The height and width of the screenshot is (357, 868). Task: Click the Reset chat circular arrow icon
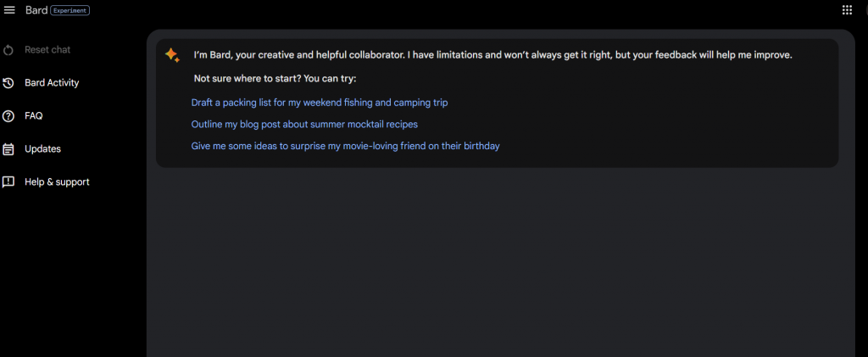coord(8,50)
